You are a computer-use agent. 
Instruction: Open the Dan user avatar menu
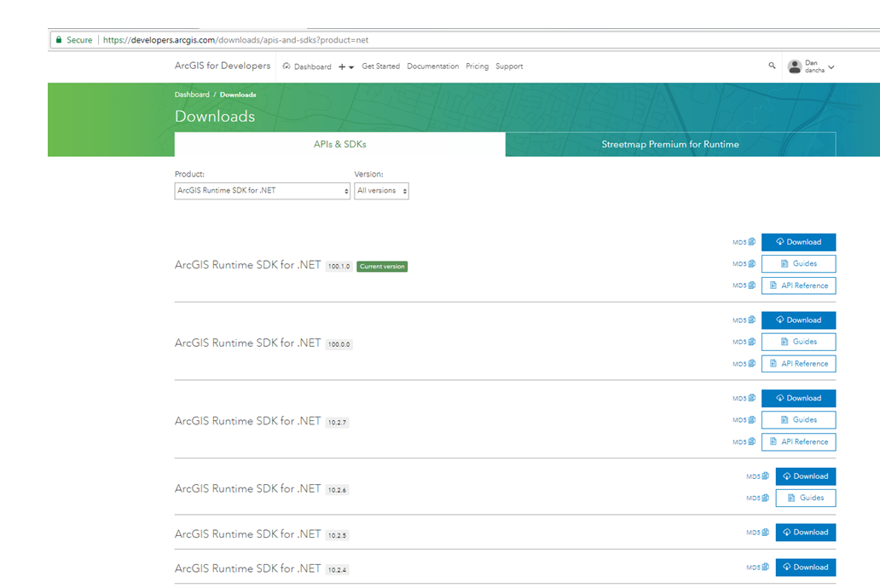click(794, 66)
